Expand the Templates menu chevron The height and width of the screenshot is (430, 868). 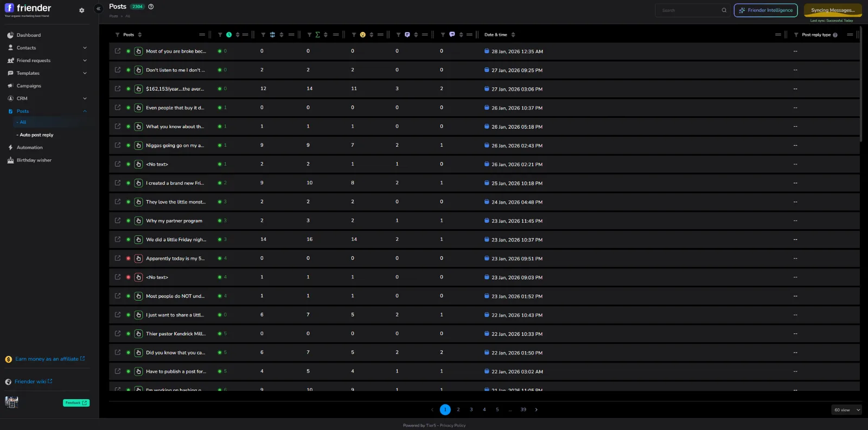pos(85,73)
